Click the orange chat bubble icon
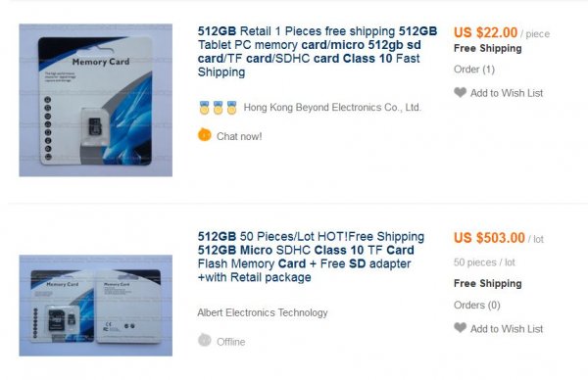The image size is (588, 380). (205, 135)
